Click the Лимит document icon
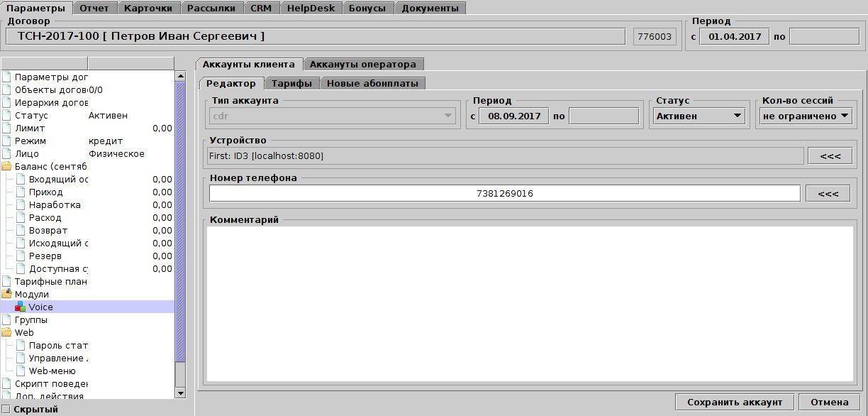The width and height of the screenshot is (868, 416). 7,128
